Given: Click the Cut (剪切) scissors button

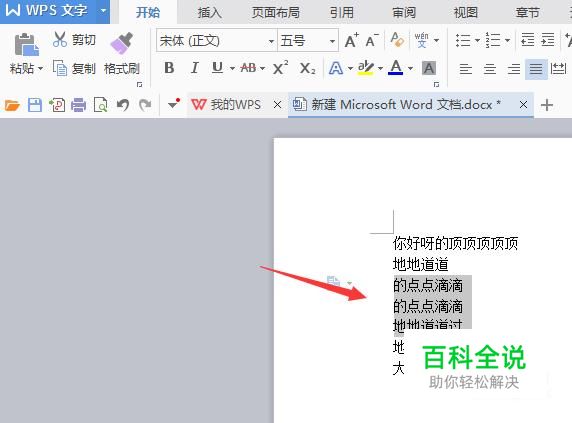Looking at the screenshot, I should click(74, 39).
